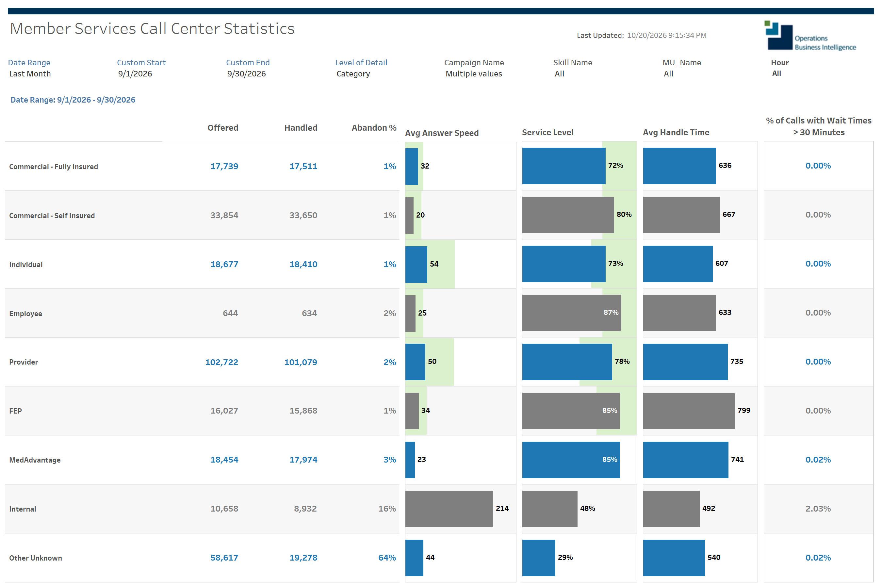The image size is (882, 588).
Task: Select the Commercial - Fully Insured row label
Action: 54,167
